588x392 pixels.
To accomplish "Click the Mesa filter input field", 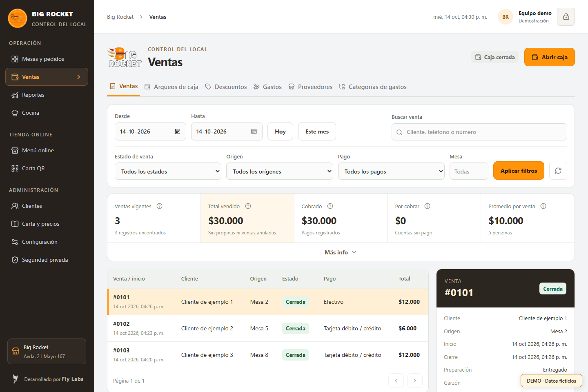I will point(469,171).
